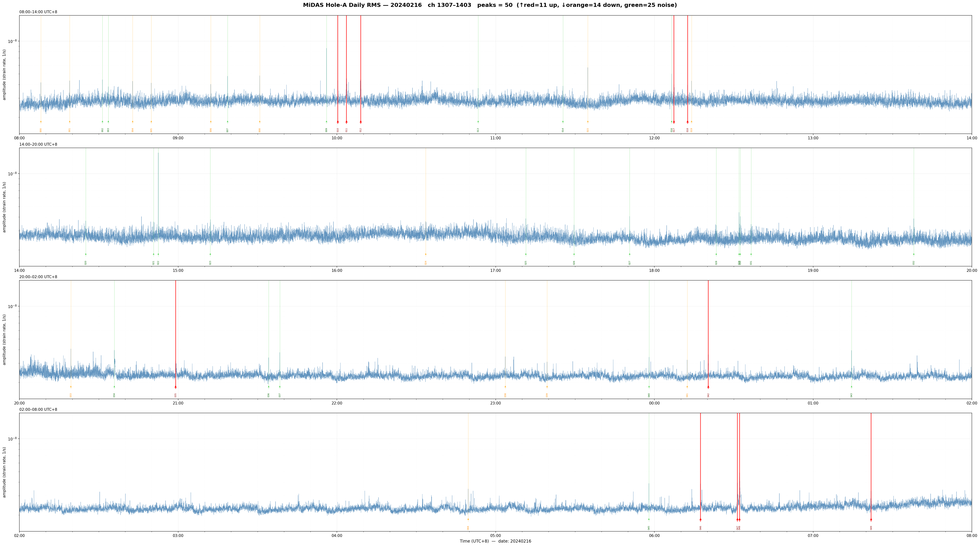The height and width of the screenshot is (546, 980).
Task: Click the "08:00–14:00 UTC+8" panel heading
Action: coord(38,12)
